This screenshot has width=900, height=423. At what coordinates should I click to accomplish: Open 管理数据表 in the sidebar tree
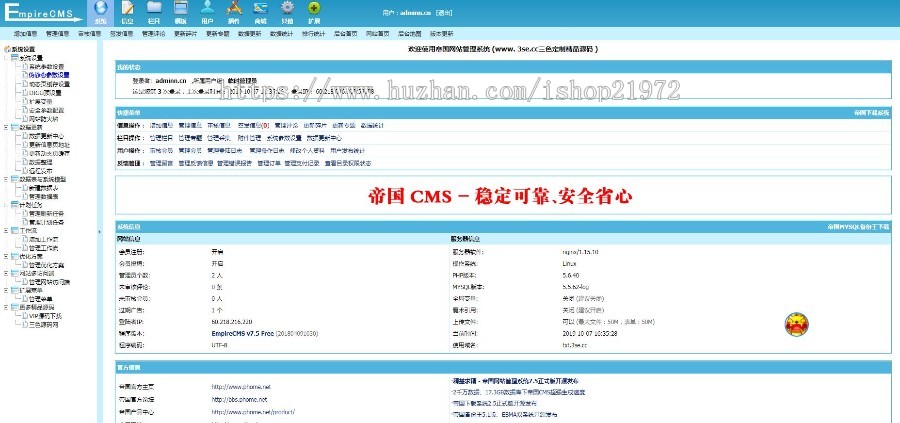coord(44,196)
